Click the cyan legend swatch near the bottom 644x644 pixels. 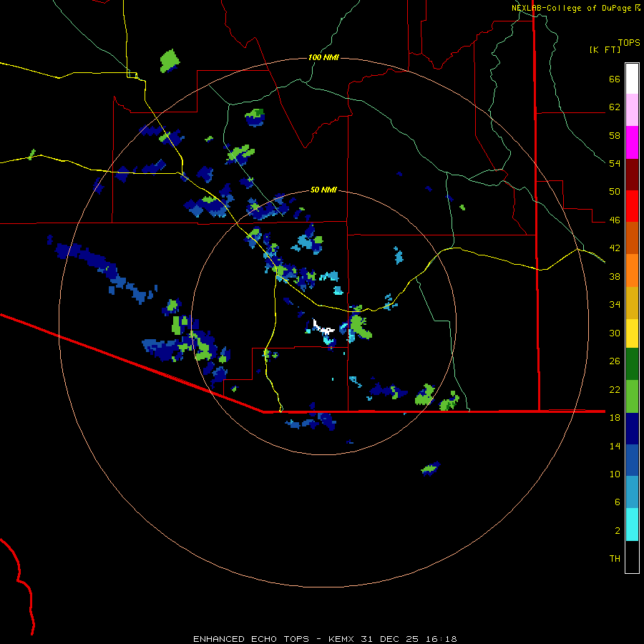tap(632, 525)
